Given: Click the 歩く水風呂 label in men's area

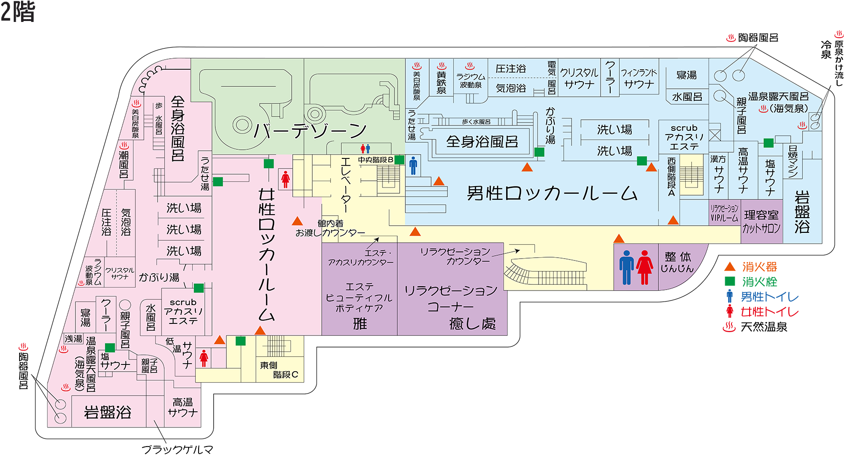Looking at the screenshot, I should 476,122.
